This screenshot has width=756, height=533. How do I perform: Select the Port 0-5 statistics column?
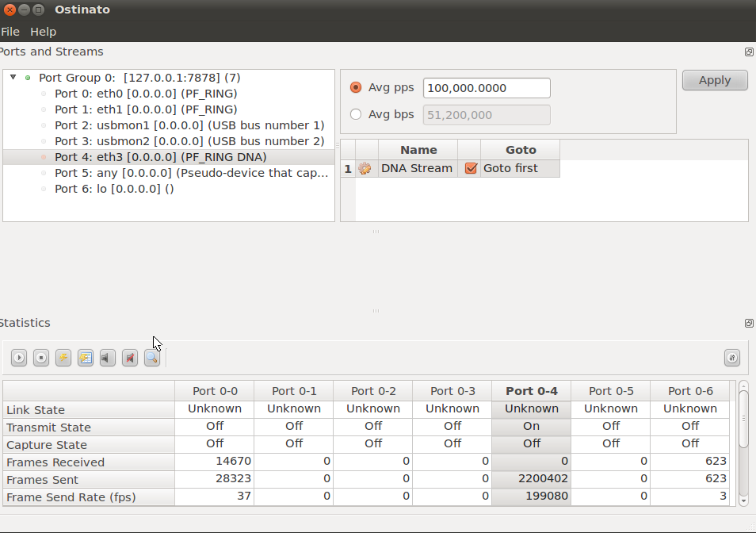(x=611, y=391)
